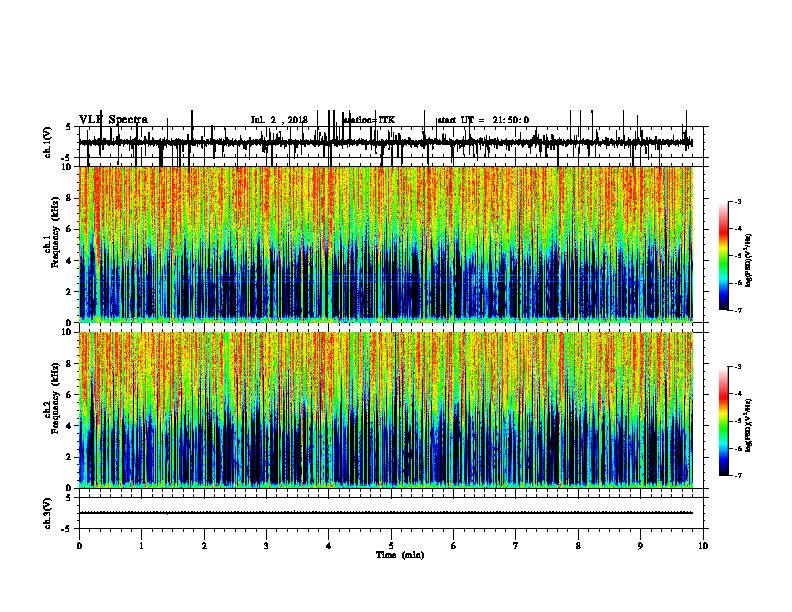Click the "start UT = 21:50:0" text

pyautogui.click(x=483, y=120)
